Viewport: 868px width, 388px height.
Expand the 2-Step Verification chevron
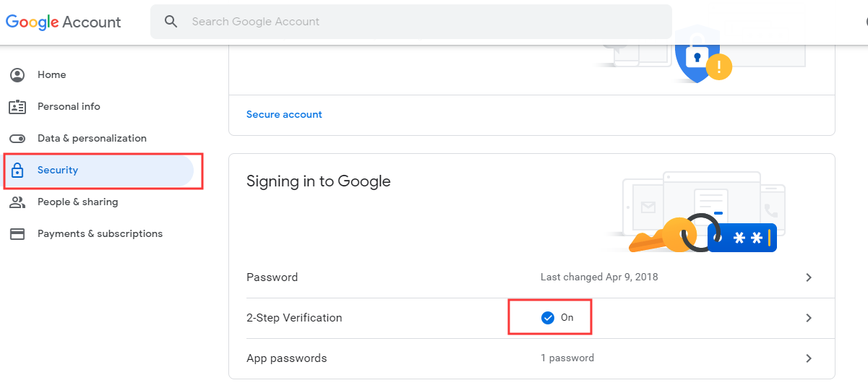809,318
